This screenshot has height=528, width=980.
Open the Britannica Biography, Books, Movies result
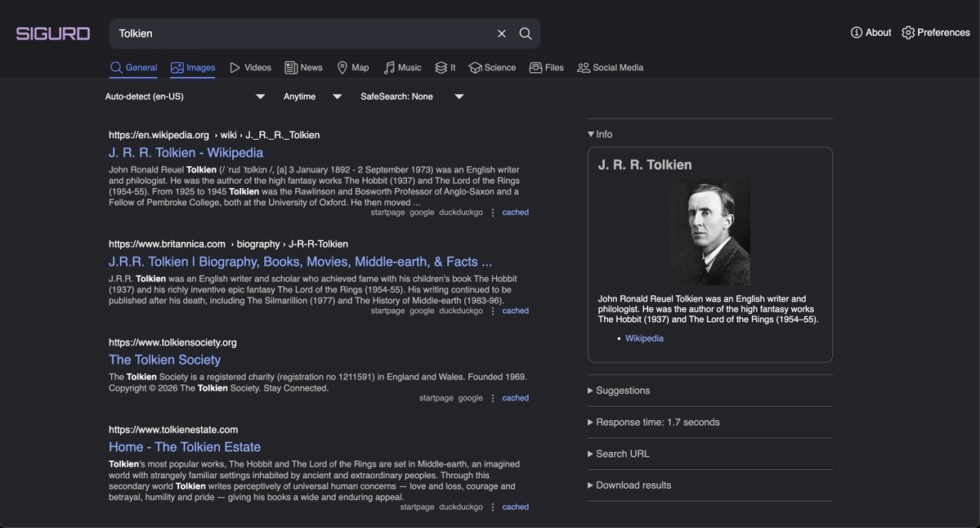[300, 262]
